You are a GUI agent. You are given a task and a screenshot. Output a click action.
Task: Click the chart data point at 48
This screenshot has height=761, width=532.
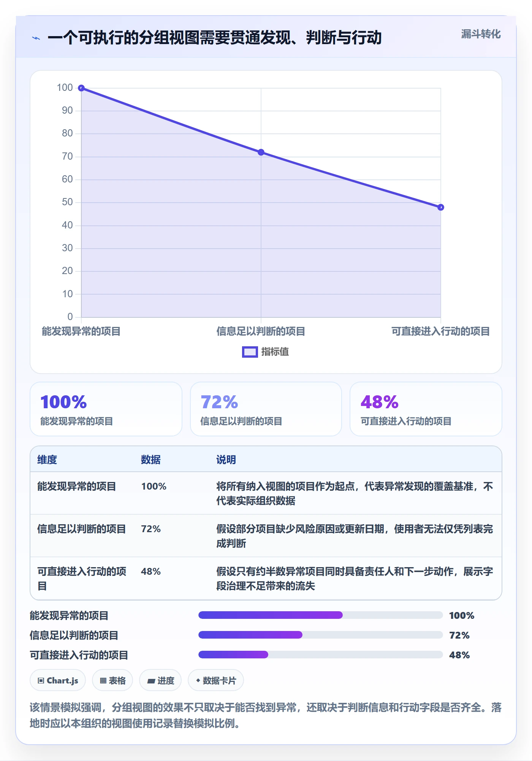(441, 207)
